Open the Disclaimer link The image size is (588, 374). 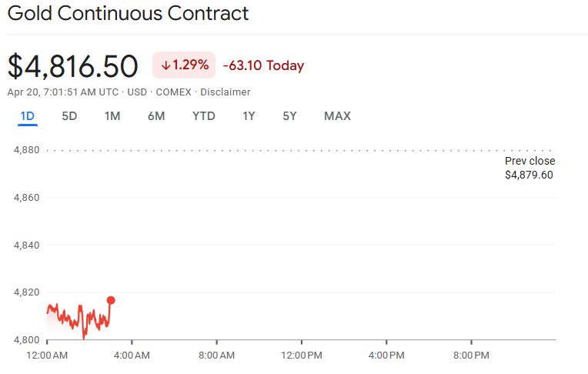point(226,92)
